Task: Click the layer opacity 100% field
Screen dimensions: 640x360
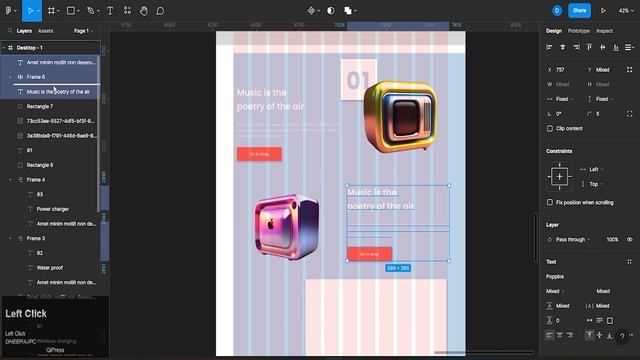Action: pyautogui.click(x=612, y=240)
